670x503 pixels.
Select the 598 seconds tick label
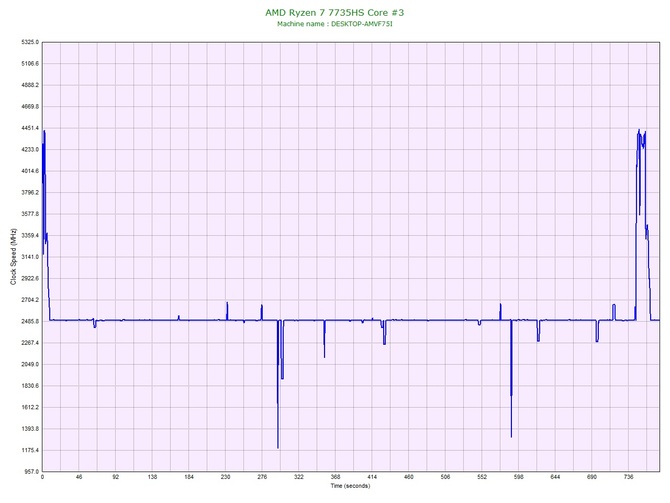pyautogui.click(x=519, y=477)
